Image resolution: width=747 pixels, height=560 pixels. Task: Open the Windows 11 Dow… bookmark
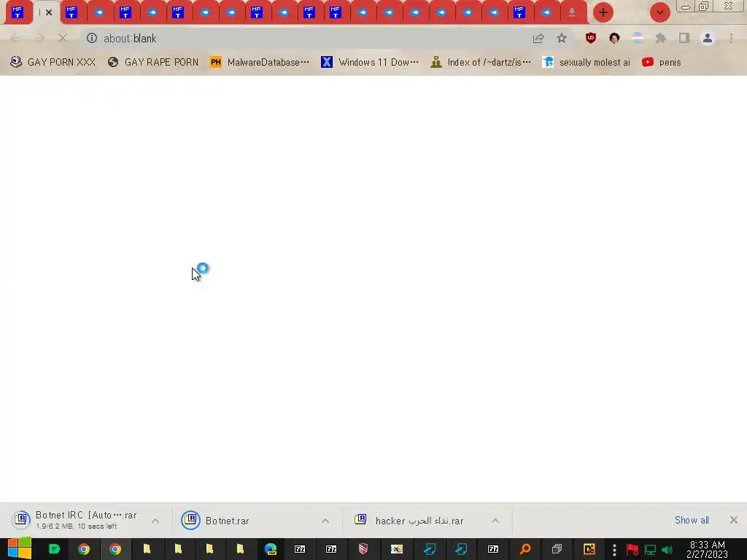[x=370, y=63]
